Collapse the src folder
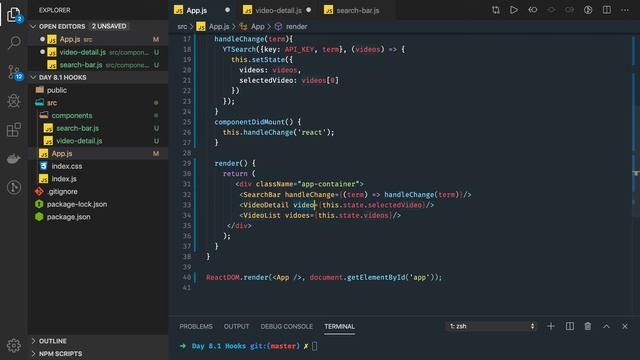This screenshot has height=360, width=640. [x=98, y=102]
